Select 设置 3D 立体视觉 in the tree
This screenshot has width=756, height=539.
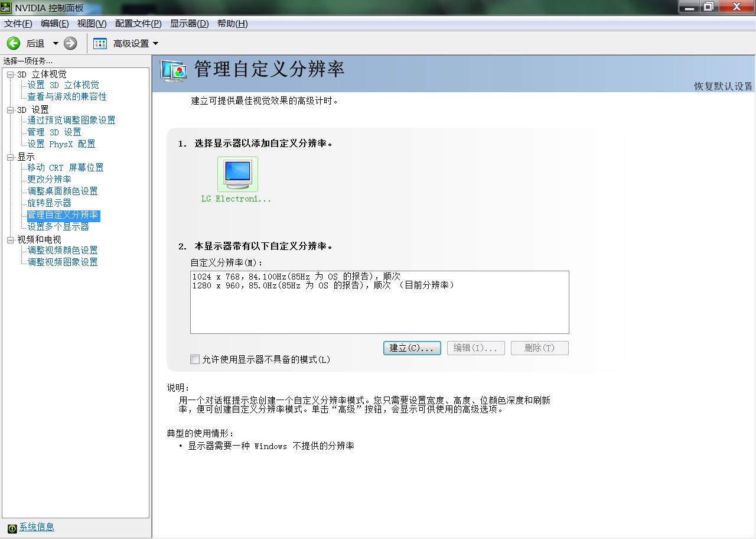[63, 85]
